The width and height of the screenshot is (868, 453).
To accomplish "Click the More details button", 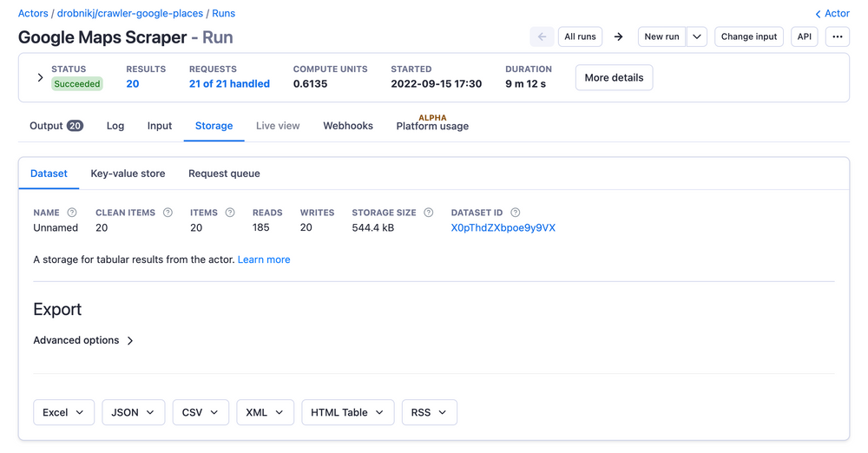I will 614,77.
